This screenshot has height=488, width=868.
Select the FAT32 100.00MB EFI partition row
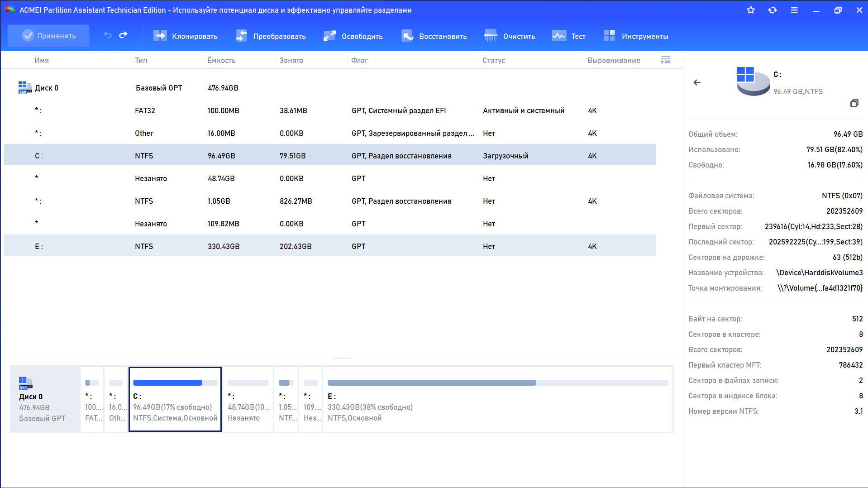pyautogui.click(x=330, y=110)
